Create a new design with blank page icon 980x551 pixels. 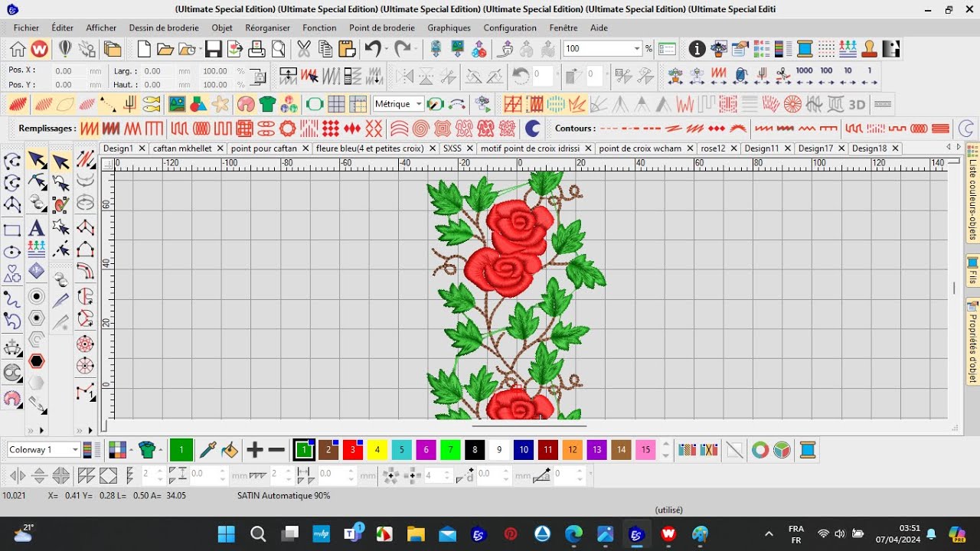click(144, 49)
